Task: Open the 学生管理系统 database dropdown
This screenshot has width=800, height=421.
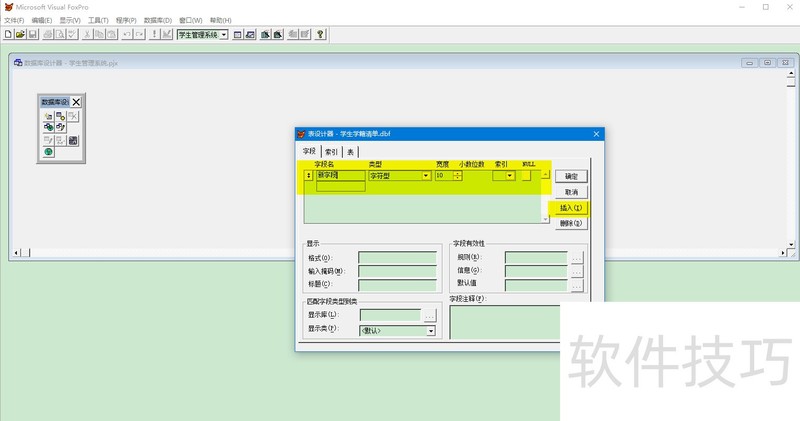Action: 224,34
